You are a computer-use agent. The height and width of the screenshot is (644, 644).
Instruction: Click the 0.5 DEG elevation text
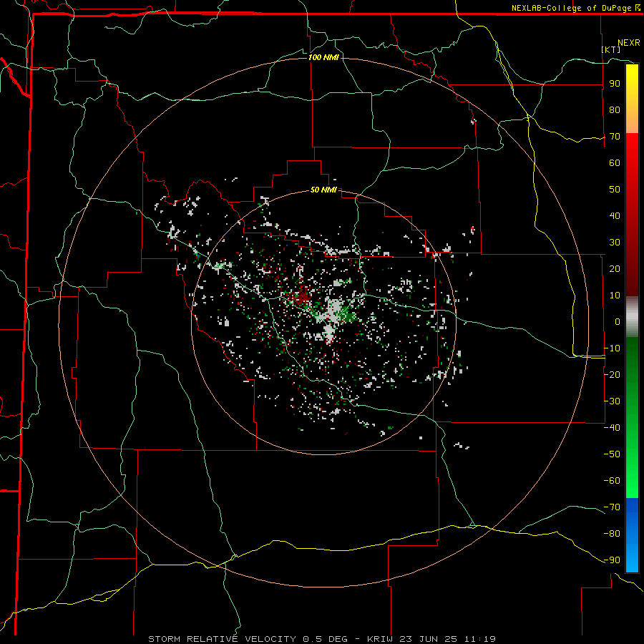click(x=326, y=639)
